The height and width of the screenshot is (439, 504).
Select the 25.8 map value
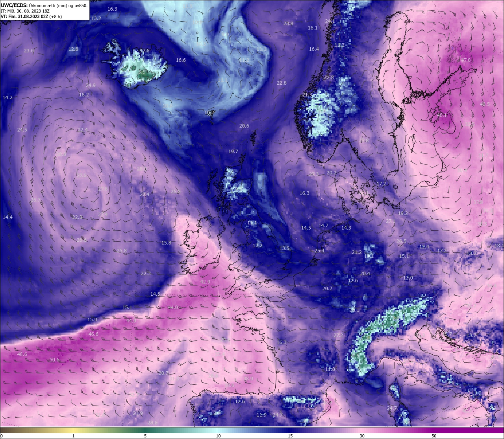pyautogui.click(x=122, y=251)
